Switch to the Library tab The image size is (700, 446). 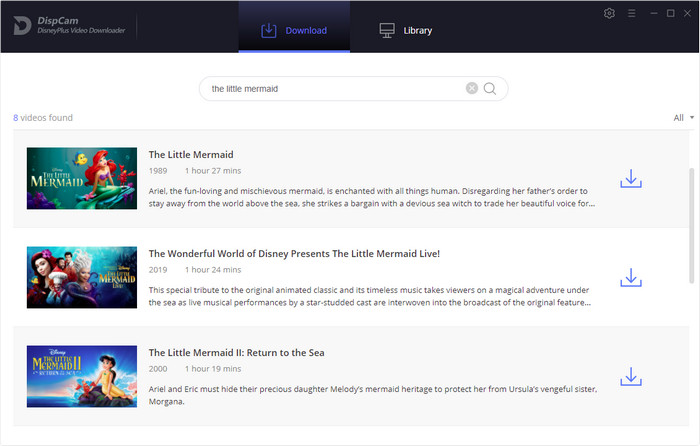pyautogui.click(x=406, y=30)
